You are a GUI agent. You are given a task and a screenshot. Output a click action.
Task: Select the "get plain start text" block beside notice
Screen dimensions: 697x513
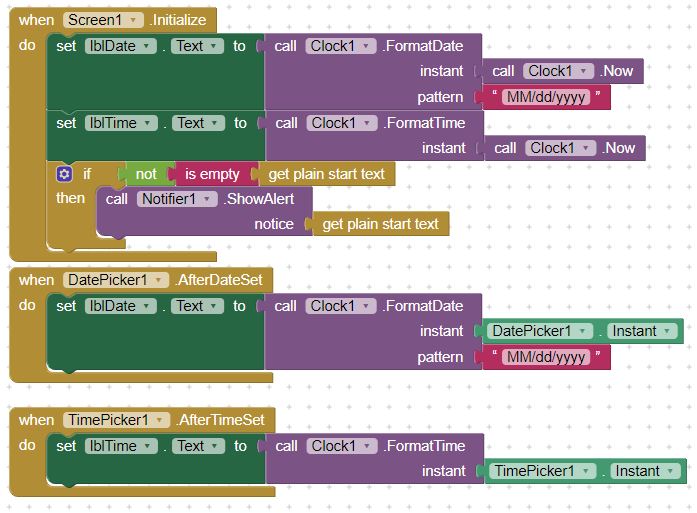[x=380, y=224]
